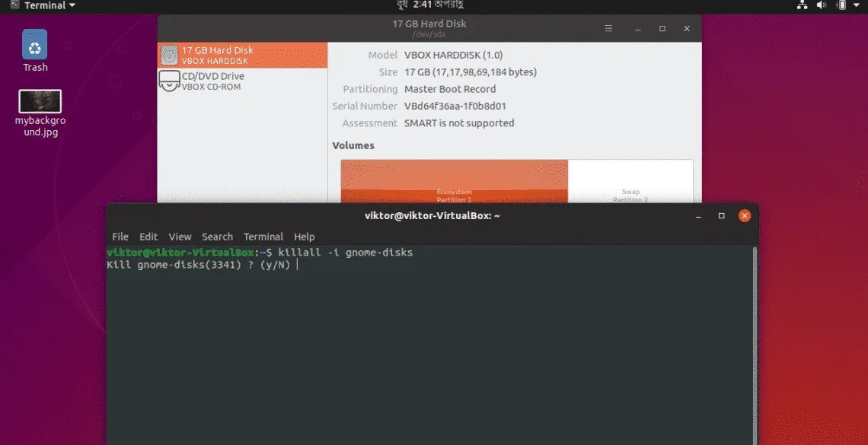
Task: Open the Terminal menu in terminal menubar
Action: tap(263, 237)
